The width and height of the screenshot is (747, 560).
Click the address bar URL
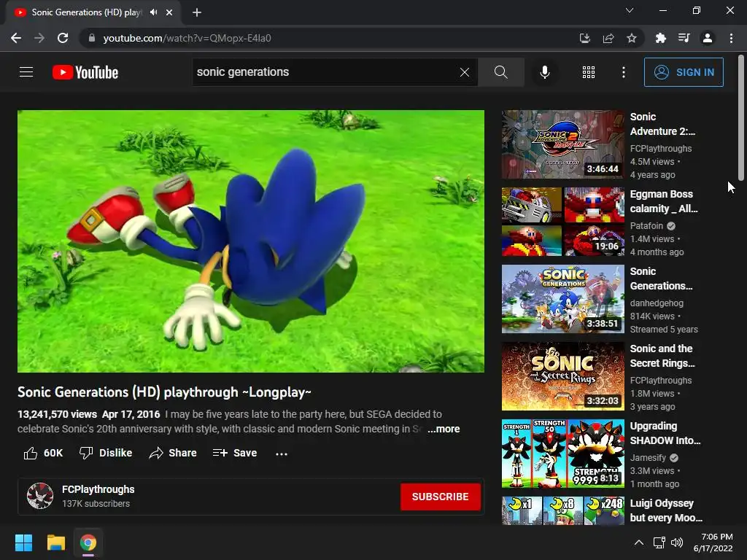187,38
